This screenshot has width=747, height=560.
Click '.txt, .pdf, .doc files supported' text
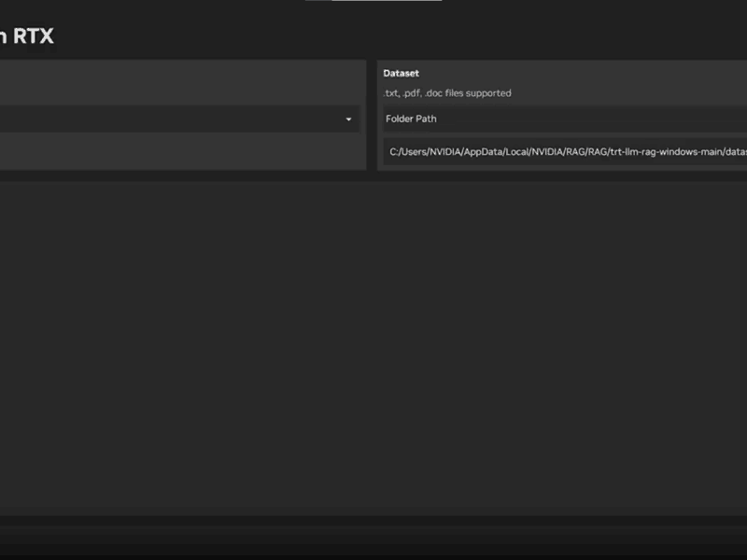(447, 93)
